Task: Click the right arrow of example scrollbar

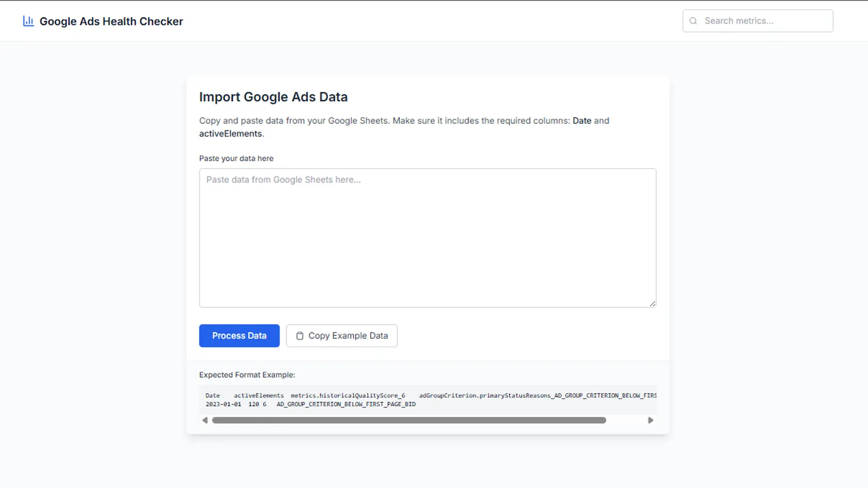Action: tap(650, 420)
